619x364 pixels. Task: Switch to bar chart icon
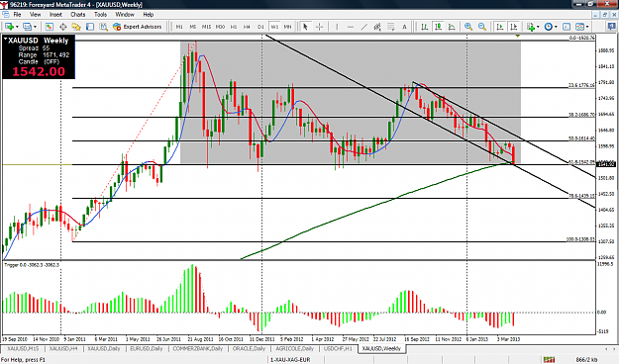(424, 27)
